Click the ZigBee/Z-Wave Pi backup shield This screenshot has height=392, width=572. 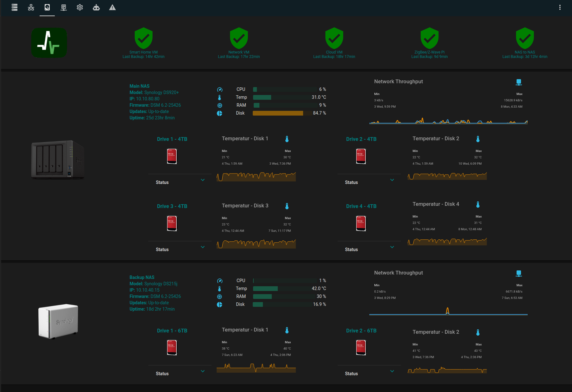[429, 38]
